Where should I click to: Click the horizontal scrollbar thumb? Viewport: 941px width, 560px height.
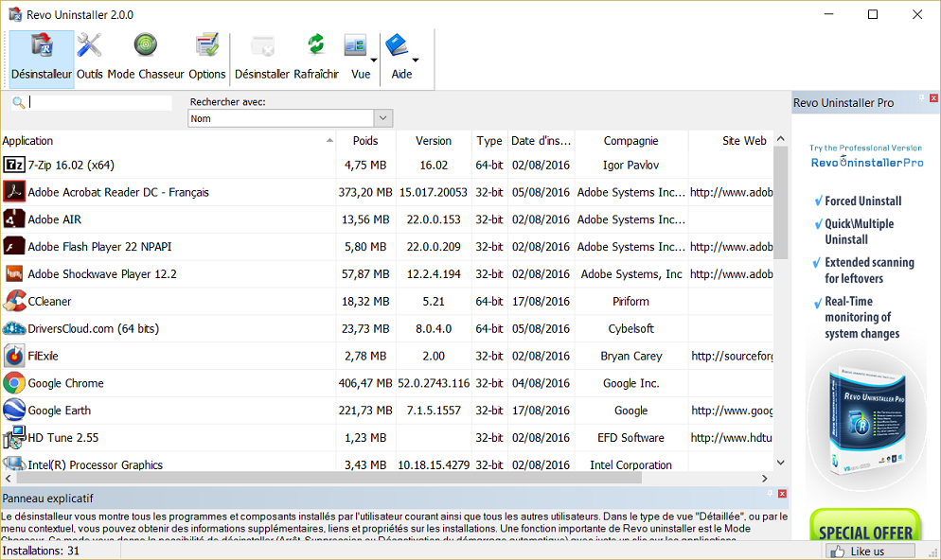[x=328, y=479]
